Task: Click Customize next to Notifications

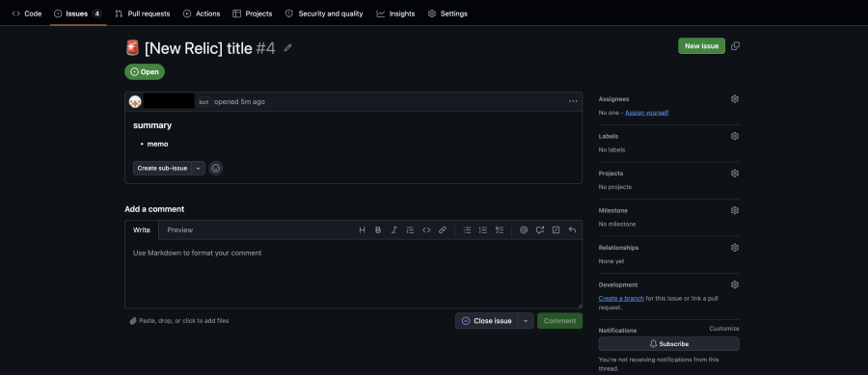Action: pyautogui.click(x=724, y=329)
